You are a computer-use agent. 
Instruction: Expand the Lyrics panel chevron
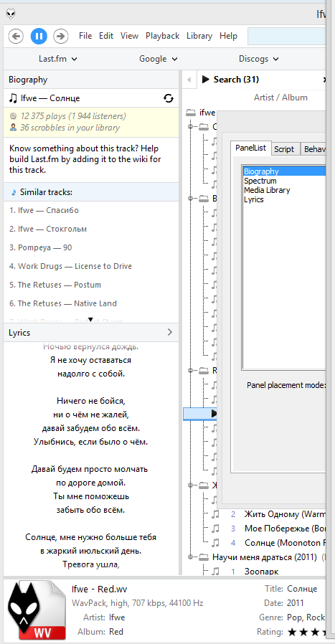point(170,332)
